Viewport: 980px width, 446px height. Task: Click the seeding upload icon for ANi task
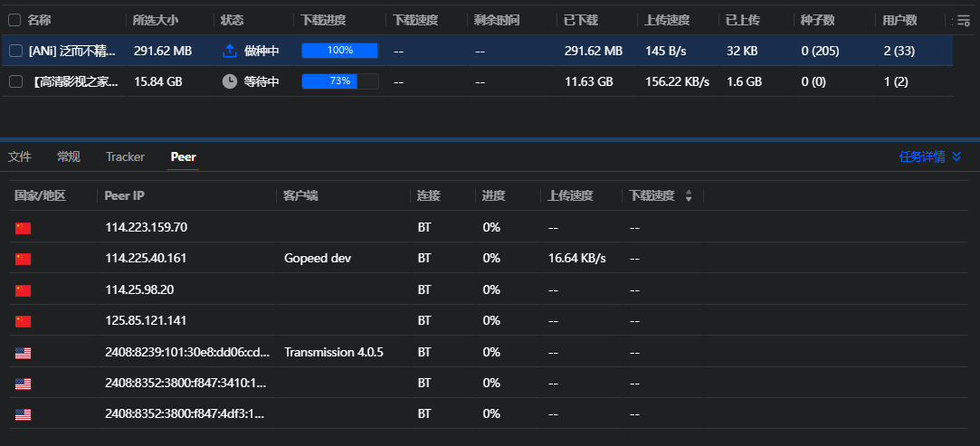[x=230, y=52]
